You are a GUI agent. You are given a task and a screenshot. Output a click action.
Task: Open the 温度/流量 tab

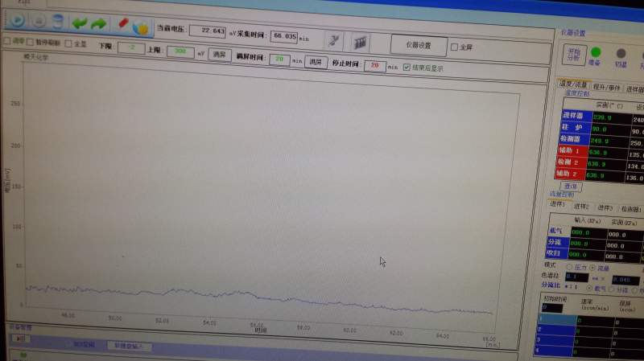click(573, 84)
